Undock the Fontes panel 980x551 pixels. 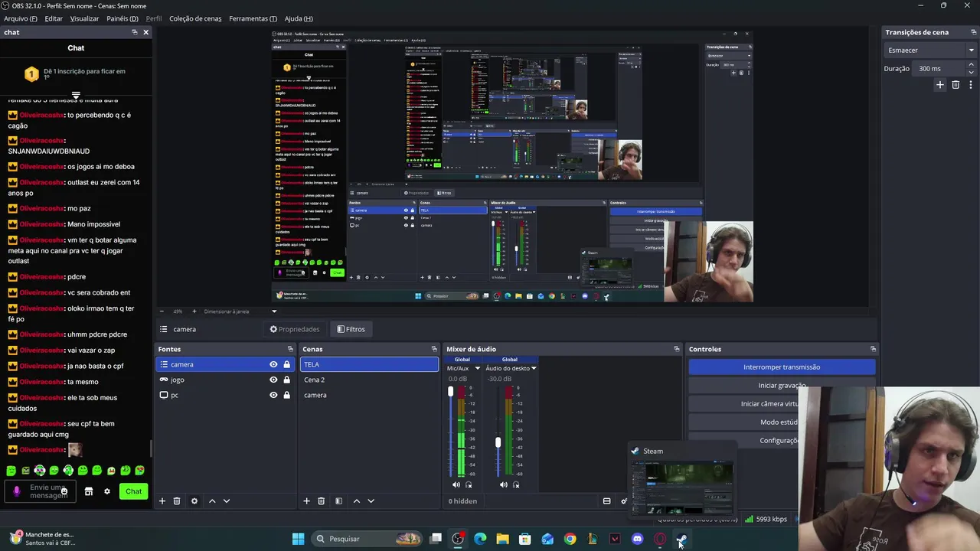coord(290,349)
